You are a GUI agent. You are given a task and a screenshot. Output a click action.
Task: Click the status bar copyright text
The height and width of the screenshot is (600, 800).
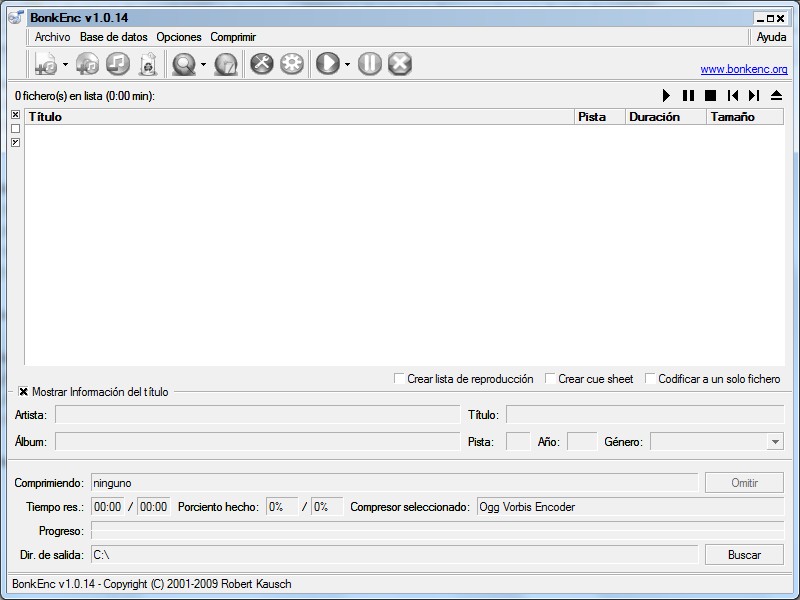pos(152,584)
